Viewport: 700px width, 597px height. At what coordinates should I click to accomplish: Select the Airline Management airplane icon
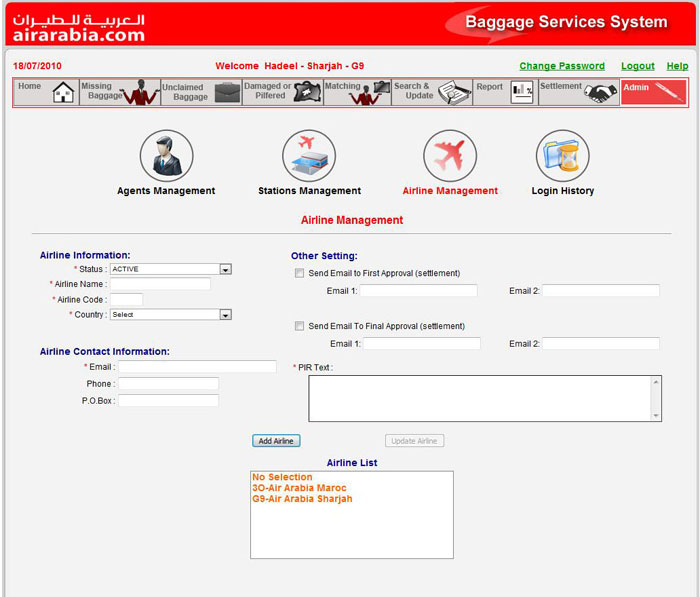click(x=450, y=155)
